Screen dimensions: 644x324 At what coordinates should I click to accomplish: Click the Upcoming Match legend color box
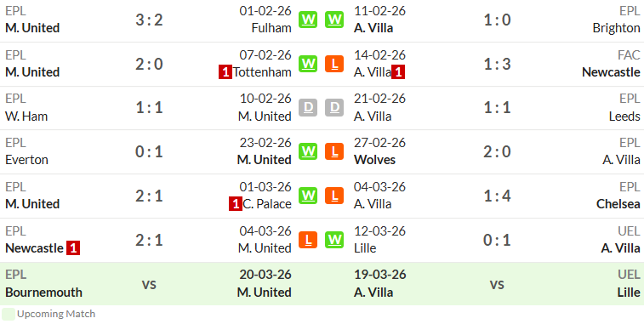click(9, 314)
